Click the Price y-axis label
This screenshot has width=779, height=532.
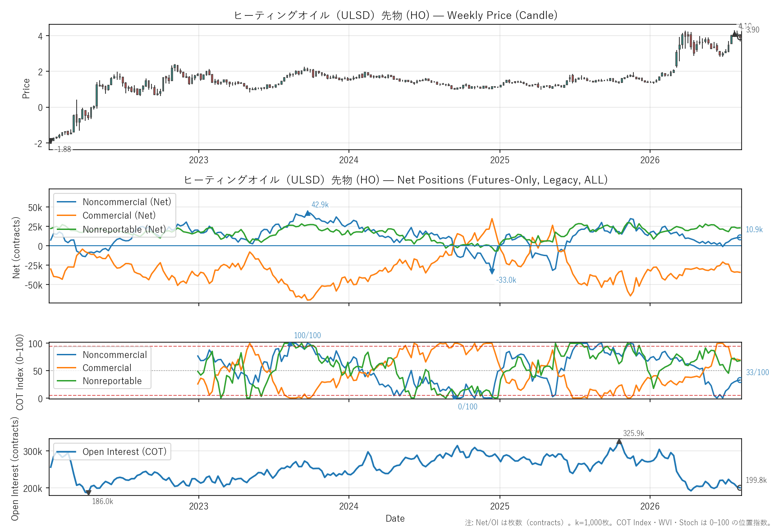click(x=26, y=88)
